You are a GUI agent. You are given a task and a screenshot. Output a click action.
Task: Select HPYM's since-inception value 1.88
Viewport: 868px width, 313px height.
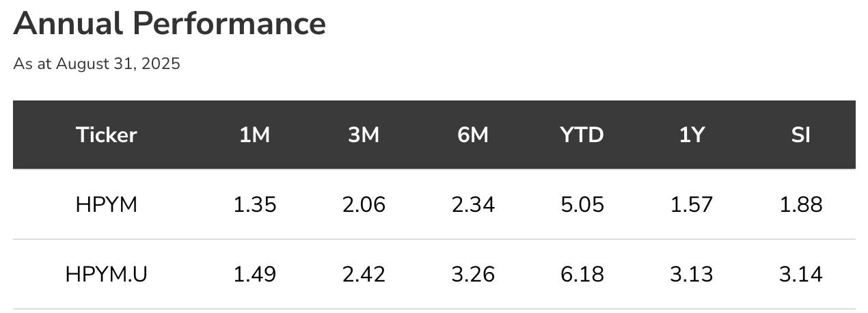800,204
